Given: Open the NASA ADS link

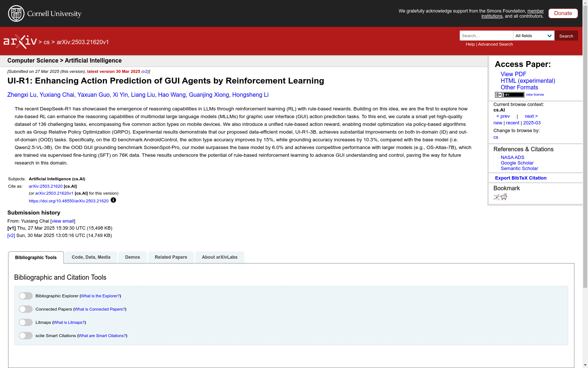Looking at the screenshot, I should tap(512, 157).
